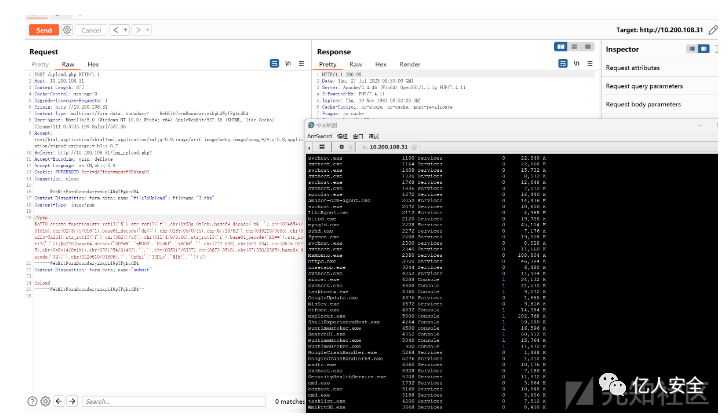Switch Request view to Hex tab
The height and width of the screenshot is (418, 728).
pyautogui.click(x=93, y=65)
